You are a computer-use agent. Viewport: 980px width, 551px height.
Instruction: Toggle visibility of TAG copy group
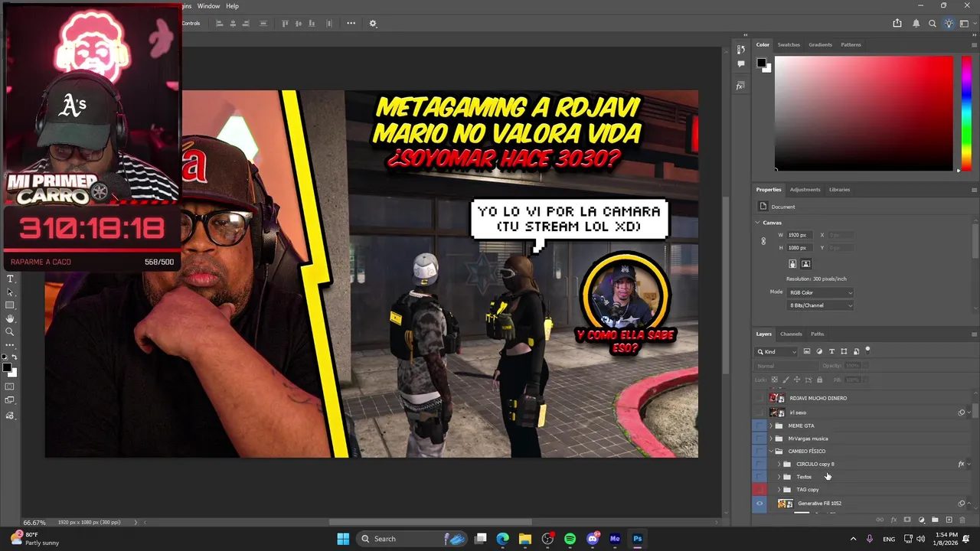[759, 490]
